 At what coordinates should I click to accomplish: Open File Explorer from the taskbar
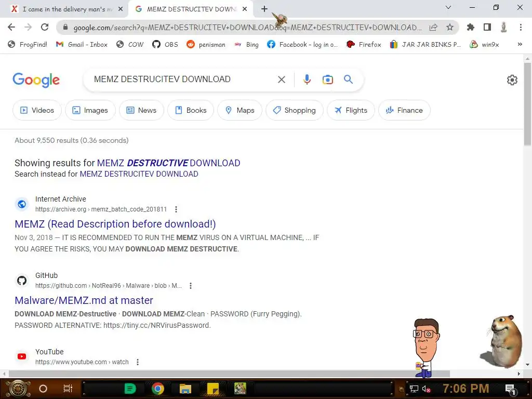tap(185, 389)
